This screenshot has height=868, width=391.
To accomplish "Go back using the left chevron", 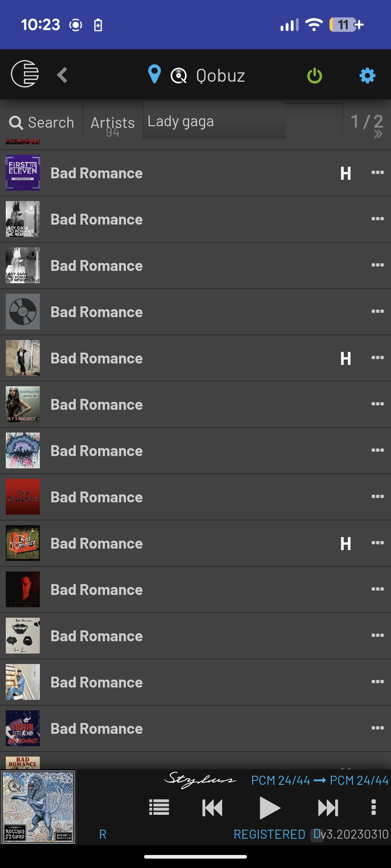I will (x=62, y=75).
